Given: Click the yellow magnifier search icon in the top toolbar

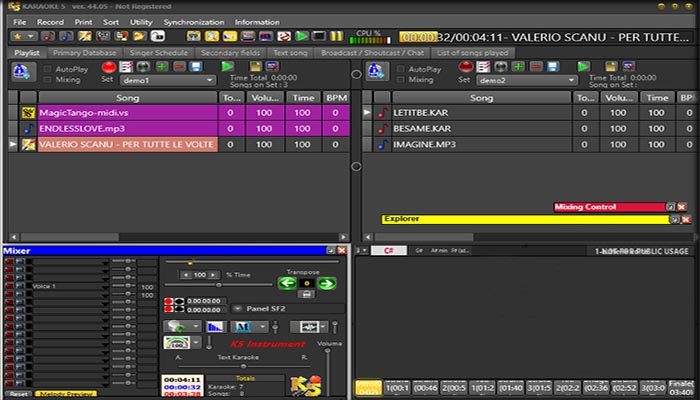Looking at the screenshot, I should 212,36.
